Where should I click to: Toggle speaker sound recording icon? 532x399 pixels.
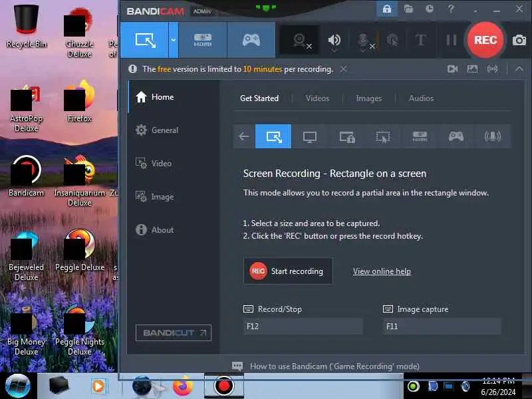coord(334,41)
